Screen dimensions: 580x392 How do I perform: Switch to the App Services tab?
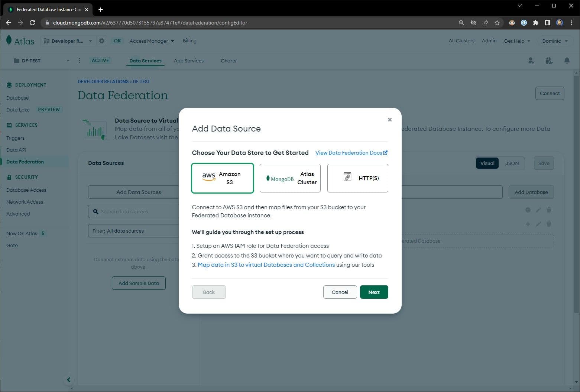click(188, 61)
